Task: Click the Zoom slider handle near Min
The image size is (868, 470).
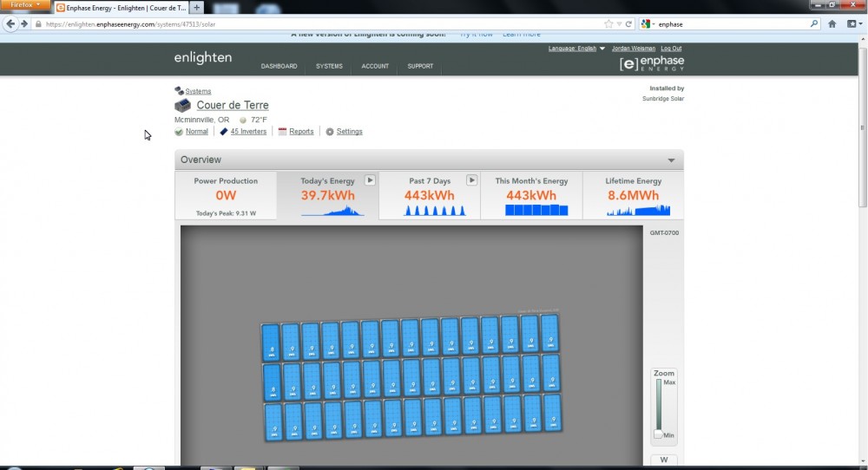Action: (x=658, y=434)
